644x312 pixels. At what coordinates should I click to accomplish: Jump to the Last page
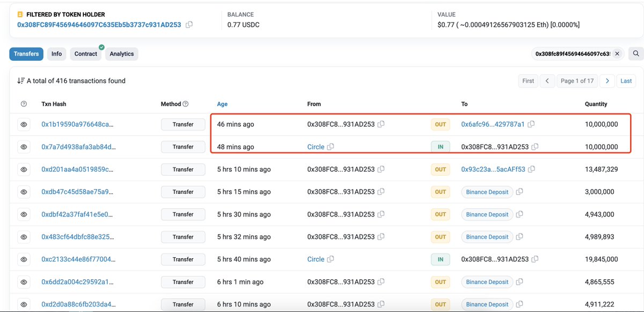[x=626, y=81]
